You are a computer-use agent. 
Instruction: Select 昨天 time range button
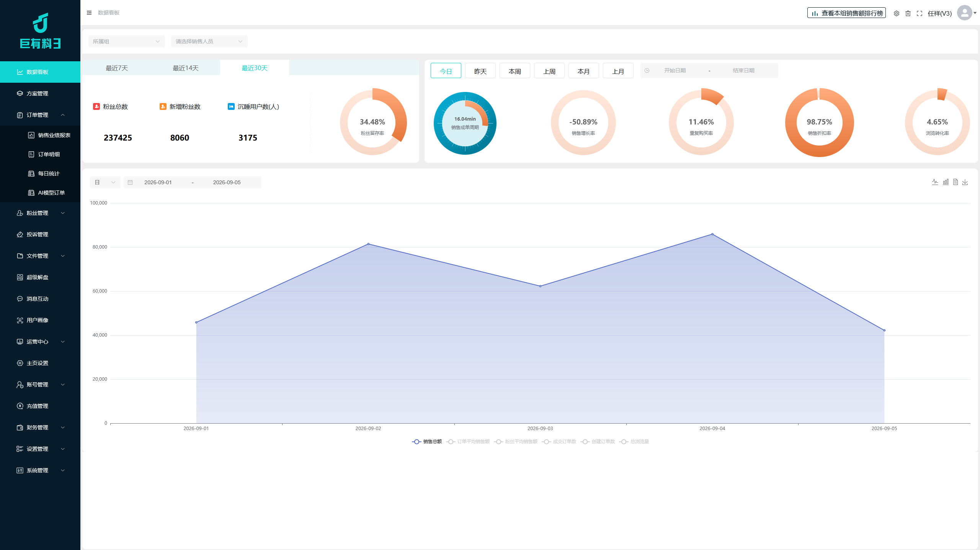(480, 71)
